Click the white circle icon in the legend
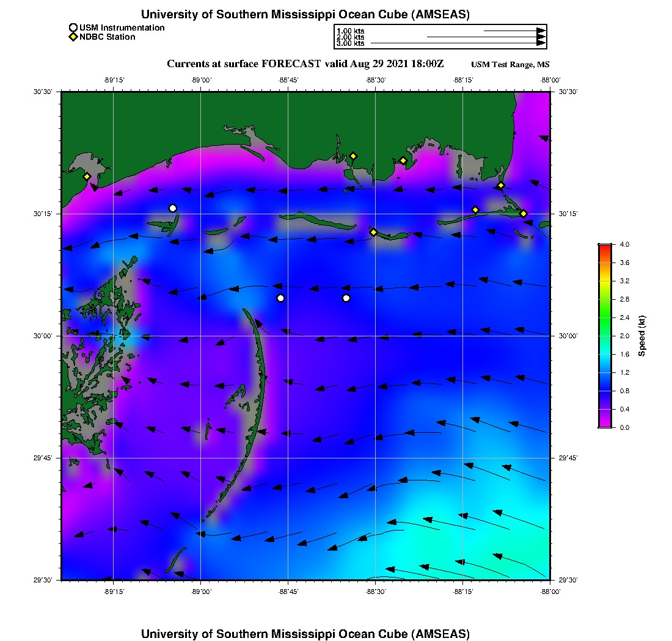672x641 pixels. pyautogui.click(x=73, y=27)
